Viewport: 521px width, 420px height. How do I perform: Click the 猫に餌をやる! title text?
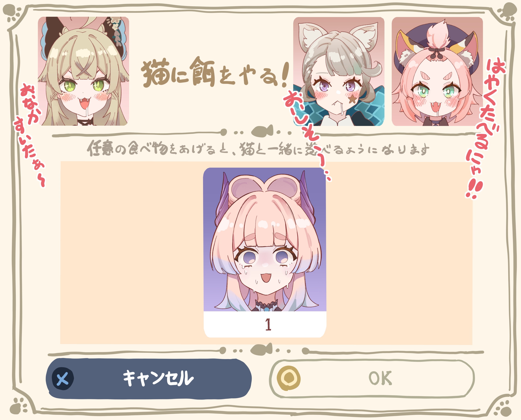coord(215,72)
